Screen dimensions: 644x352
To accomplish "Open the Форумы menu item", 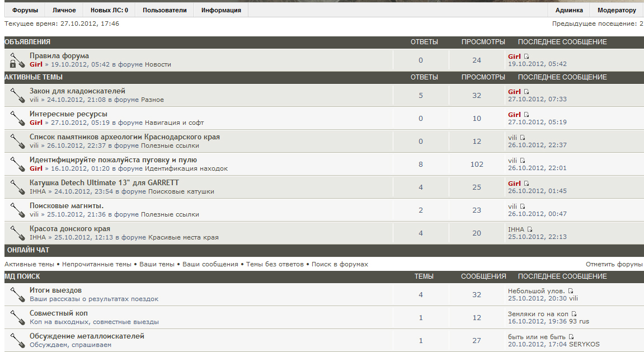I will pos(25,10).
